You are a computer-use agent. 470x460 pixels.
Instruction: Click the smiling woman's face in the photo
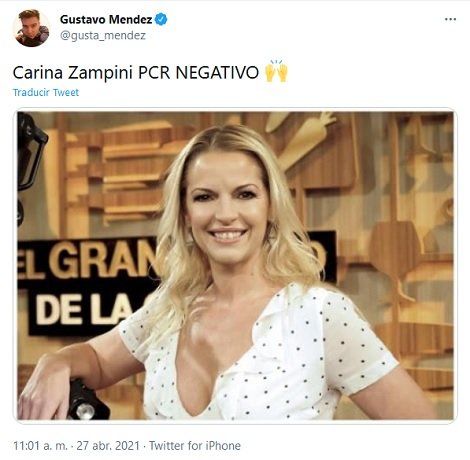coord(227,207)
